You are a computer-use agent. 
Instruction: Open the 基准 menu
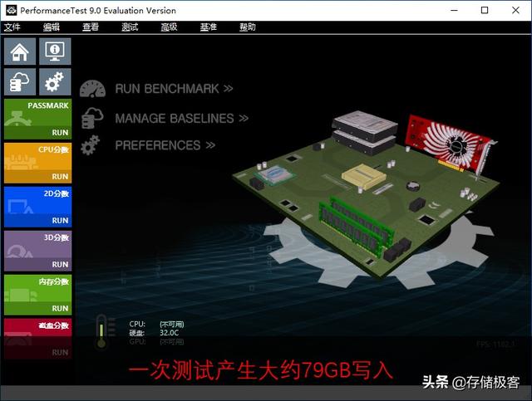click(x=209, y=27)
